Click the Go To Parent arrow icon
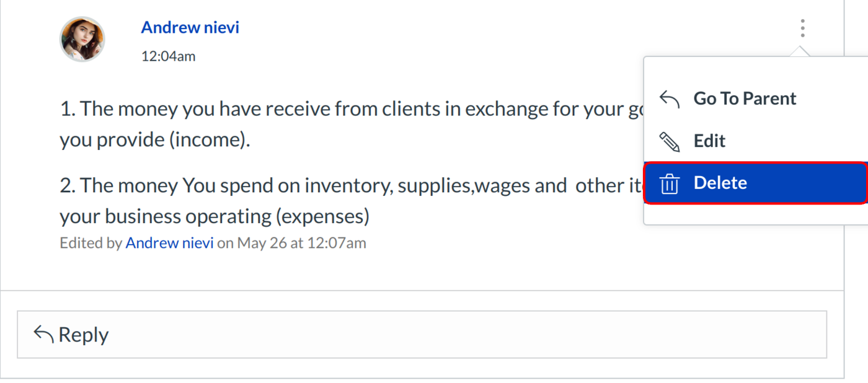 [x=669, y=99]
